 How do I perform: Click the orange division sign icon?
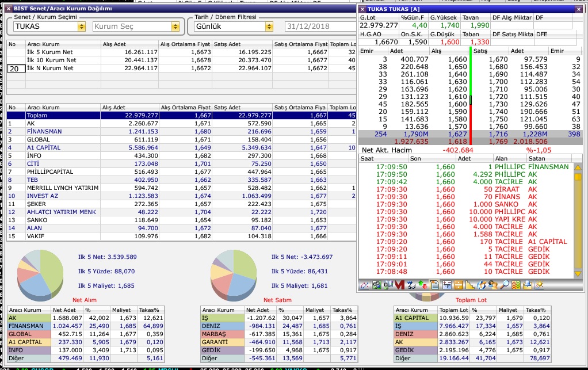coord(458,285)
